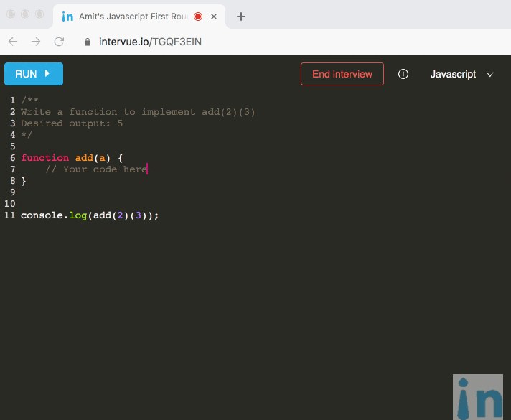Click the browser forward arrow
511x420 pixels.
36,42
